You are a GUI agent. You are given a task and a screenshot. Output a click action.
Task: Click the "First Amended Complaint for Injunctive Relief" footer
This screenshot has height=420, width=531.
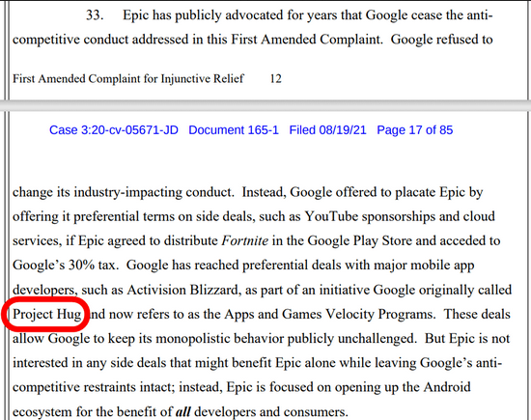tap(128, 79)
